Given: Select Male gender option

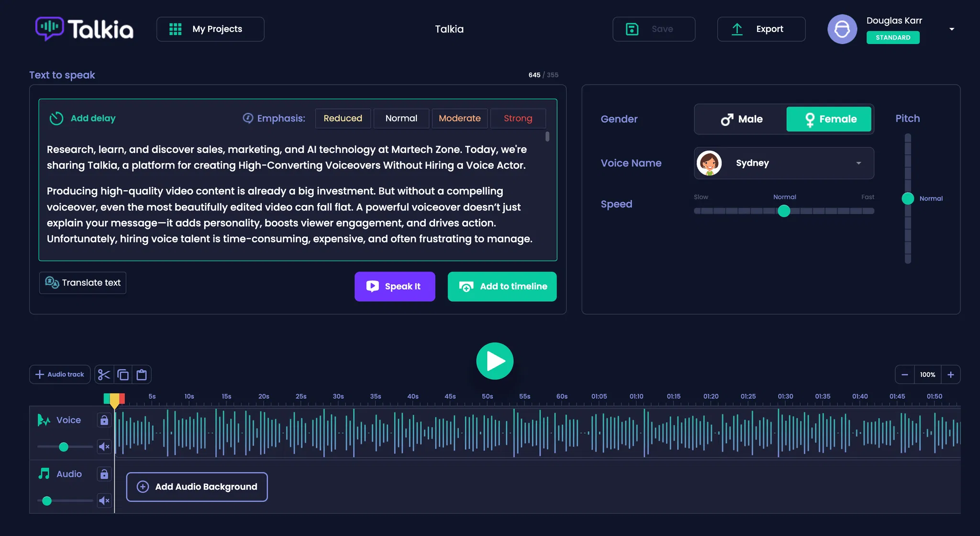Looking at the screenshot, I should pyautogui.click(x=741, y=119).
